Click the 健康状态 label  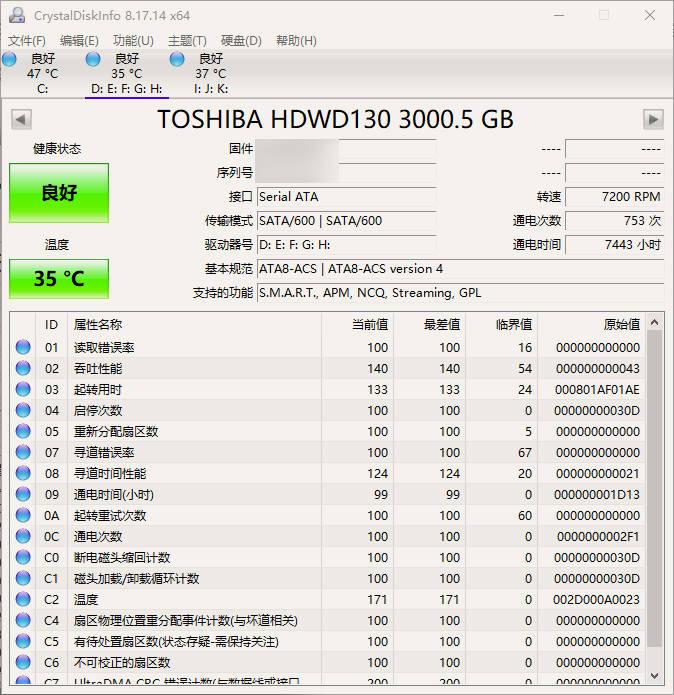coord(57,148)
